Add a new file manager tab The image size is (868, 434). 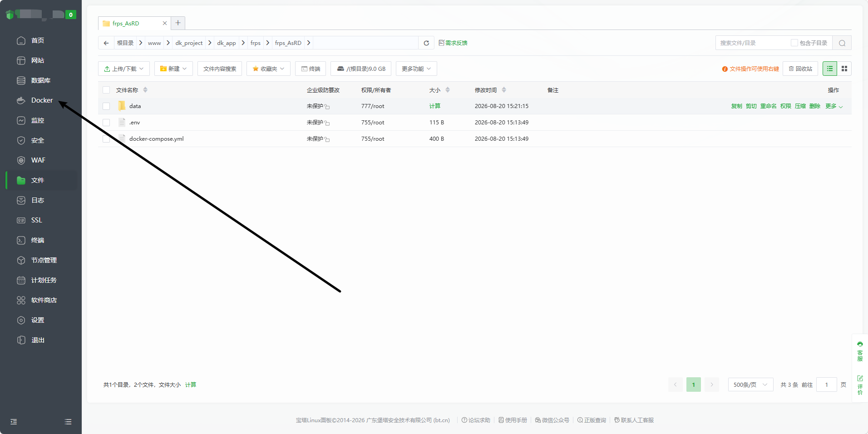[178, 23]
